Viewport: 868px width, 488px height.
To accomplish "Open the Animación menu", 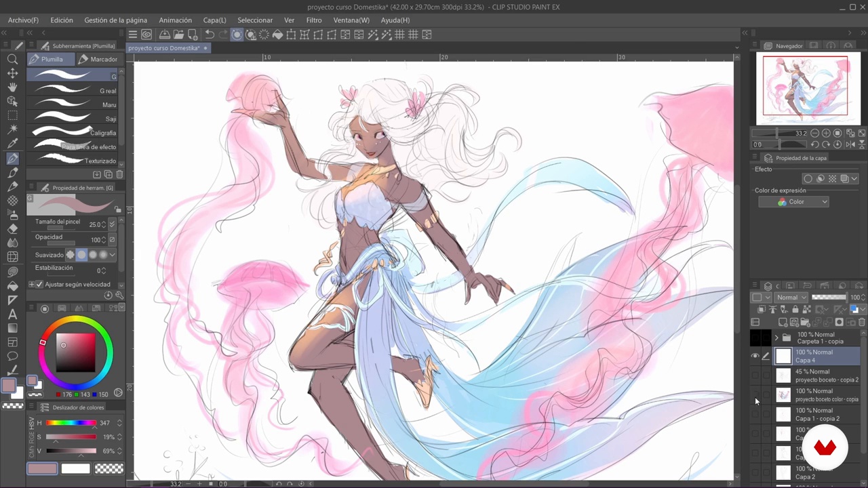I will coord(175,20).
